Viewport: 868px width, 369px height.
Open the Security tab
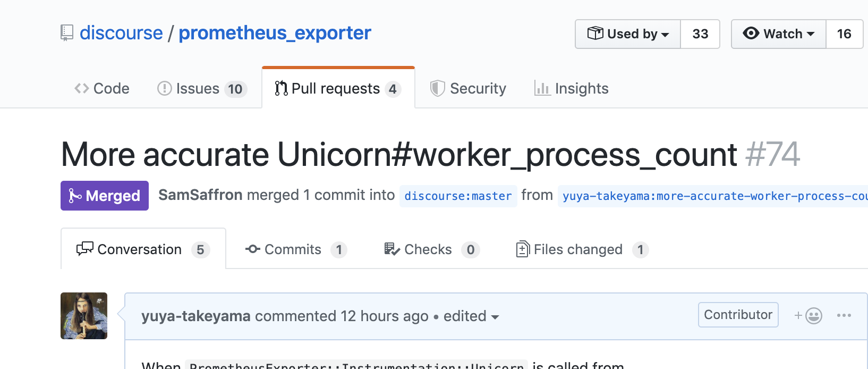pyautogui.click(x=468, y=88)
